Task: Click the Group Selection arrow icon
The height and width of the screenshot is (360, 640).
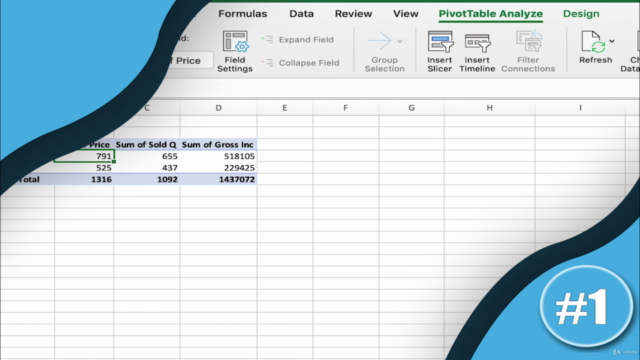Action: coord(379,41)
